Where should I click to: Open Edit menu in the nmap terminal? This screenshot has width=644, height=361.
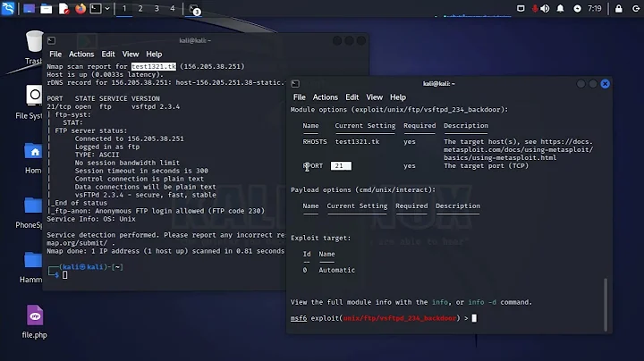click(x=108, y=55)
